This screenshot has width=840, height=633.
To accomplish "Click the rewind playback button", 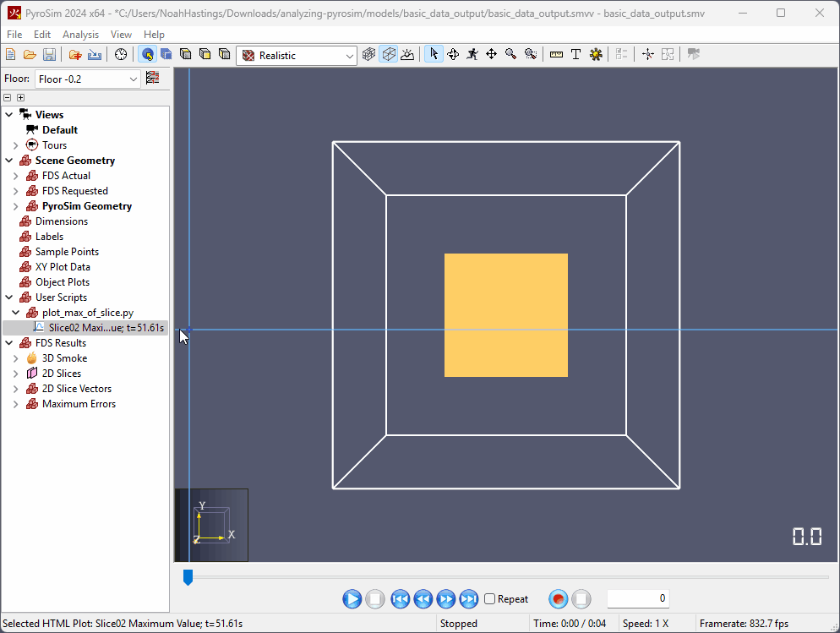I will pyautogui.click(x=423, y=598).
